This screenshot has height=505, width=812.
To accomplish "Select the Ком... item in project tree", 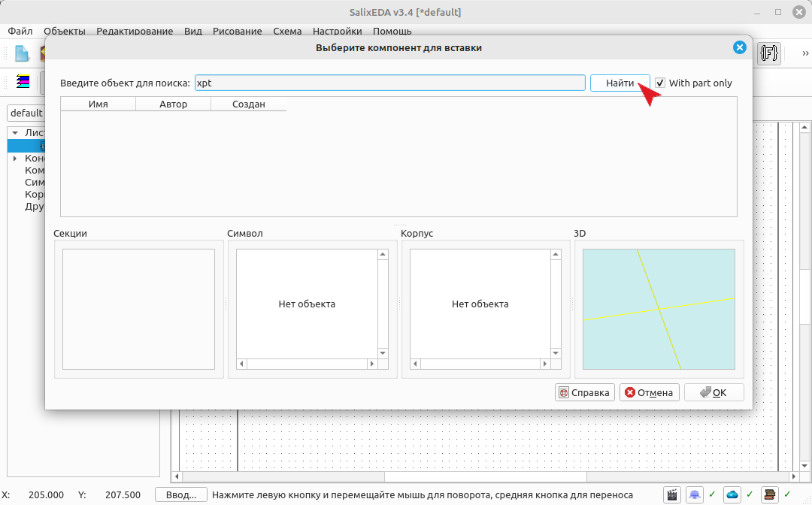I will coord(35,171).
